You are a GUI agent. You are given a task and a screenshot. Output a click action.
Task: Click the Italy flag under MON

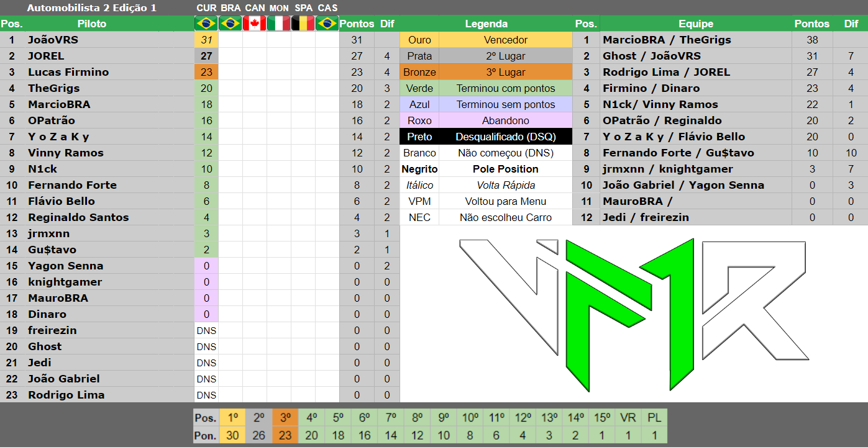pyautogui.click(x=279, y=24)
